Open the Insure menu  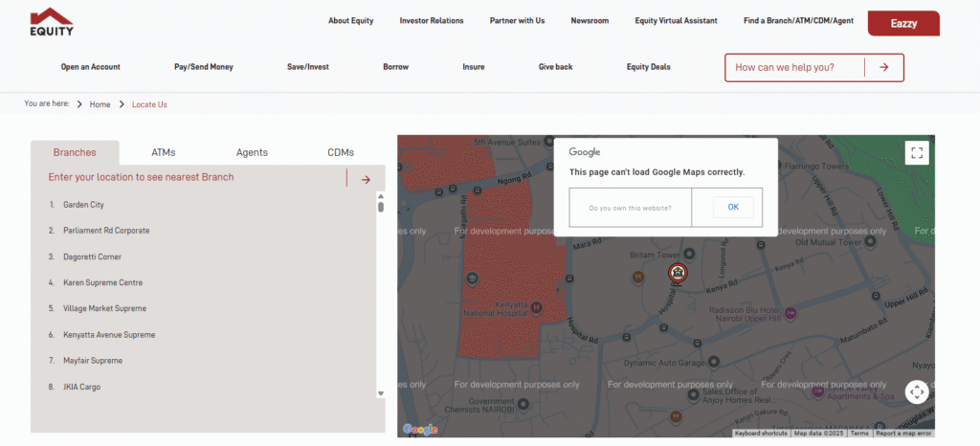coord(473,67)
